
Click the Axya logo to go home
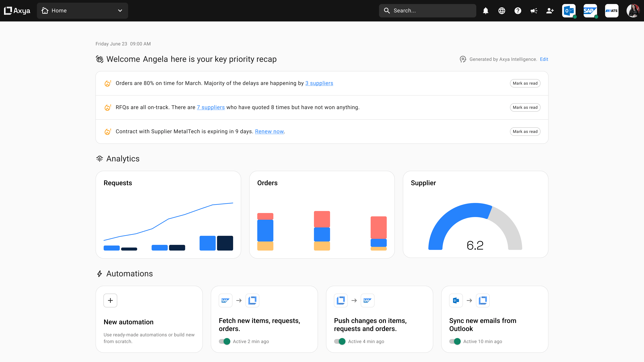click(x=17, y=11)
